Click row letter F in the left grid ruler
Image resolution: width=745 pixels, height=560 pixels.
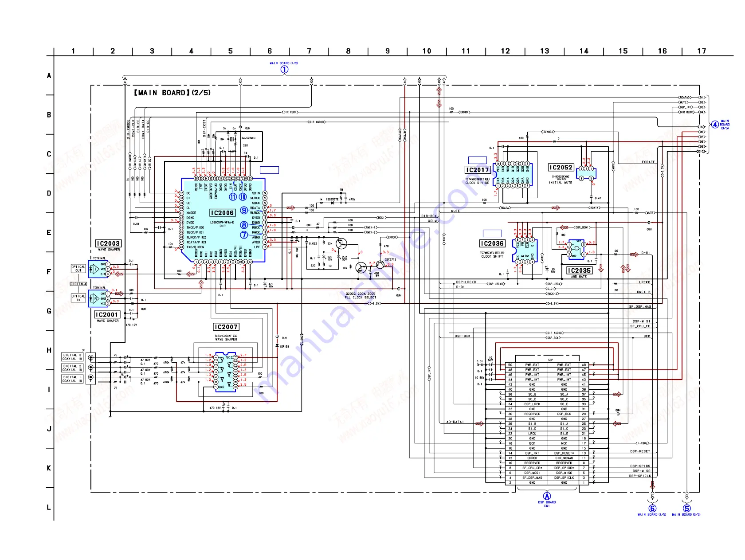coord(49,272)
